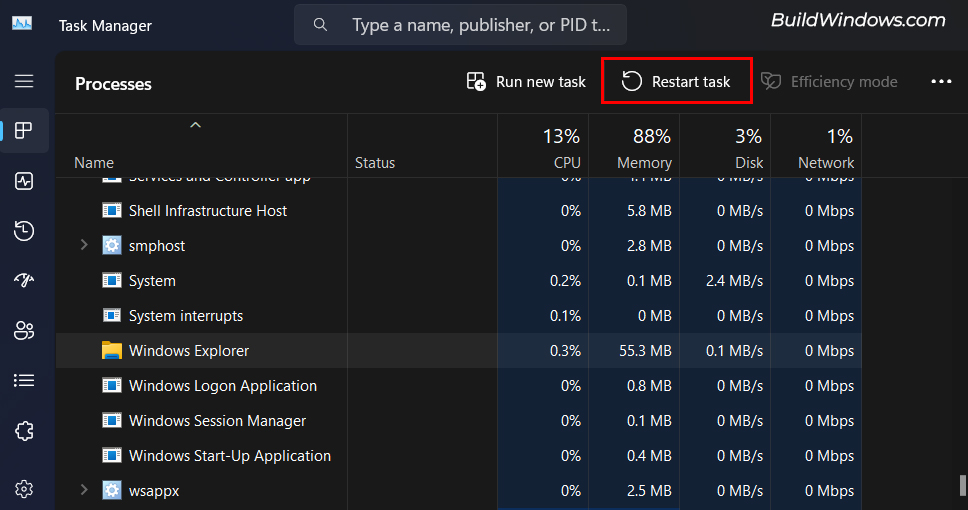The image size is (968, 510).
Task: Select the Windows Start-Up Application row
Action: (459, 456)
